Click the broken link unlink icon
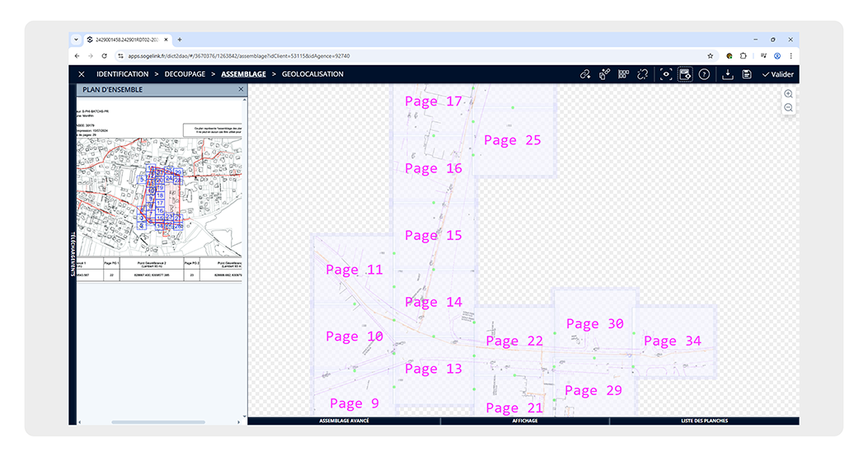 642,74
